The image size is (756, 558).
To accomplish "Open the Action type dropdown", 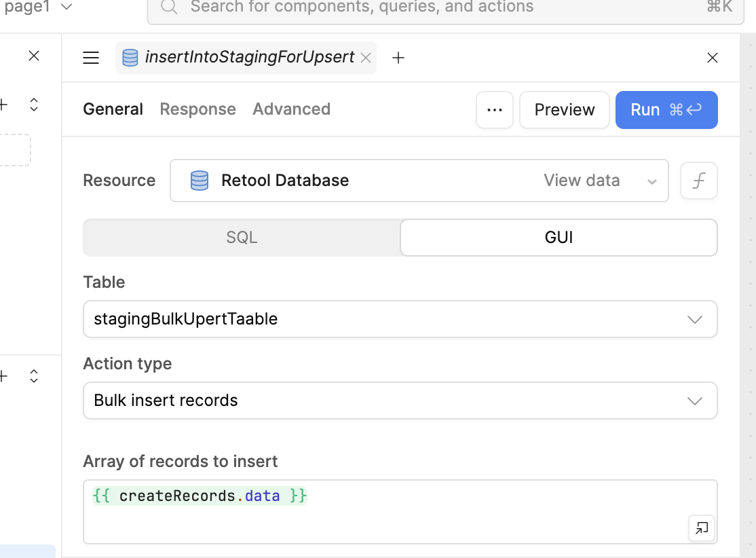I will point(400,401).
